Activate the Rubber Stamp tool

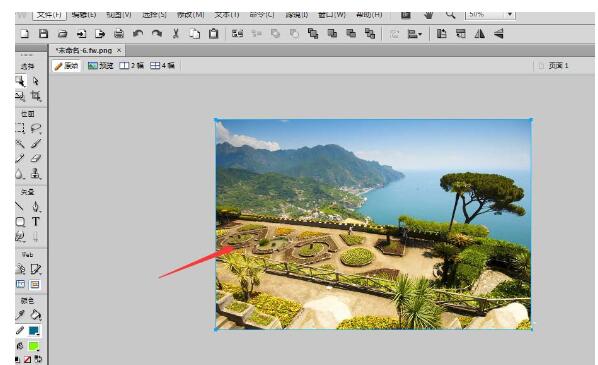pos(35,174)
